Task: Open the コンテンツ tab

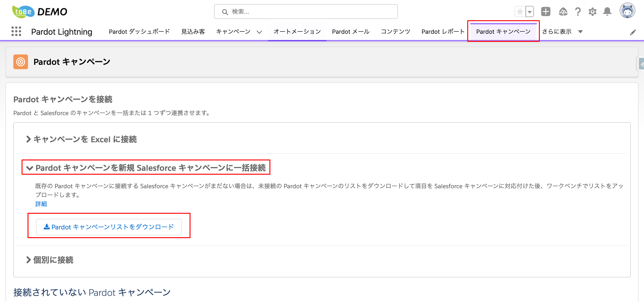Action: (395, 31)
